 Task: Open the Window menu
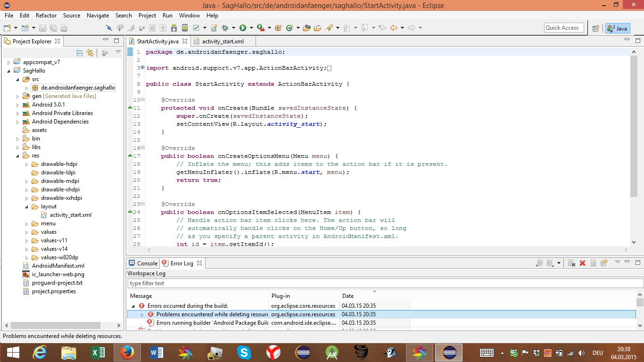[x=190, y=16]
